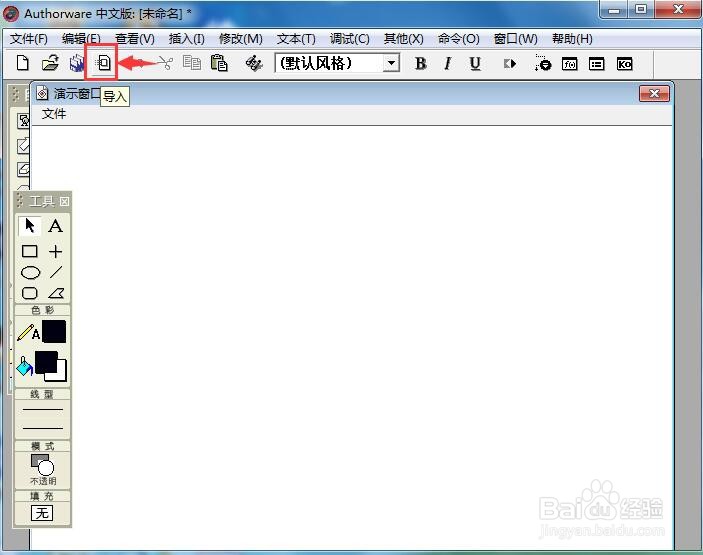Close the 演示窗口 presentation window
Viewport: 703px width, 555px height.
pos(654,93)
